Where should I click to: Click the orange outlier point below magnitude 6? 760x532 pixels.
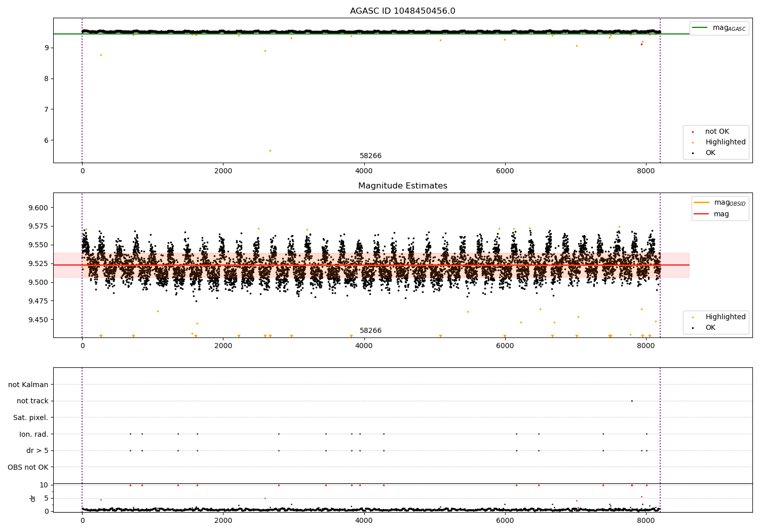270,150
